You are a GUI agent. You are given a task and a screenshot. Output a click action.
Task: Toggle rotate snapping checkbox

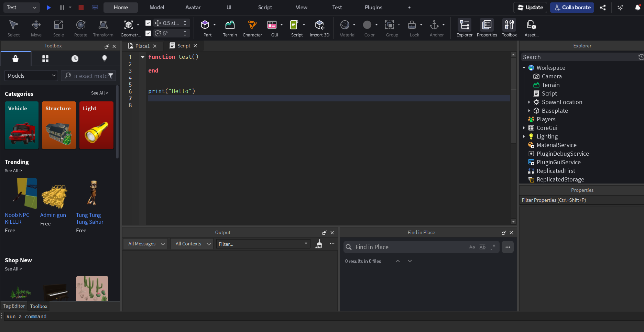tap(148, 33)
